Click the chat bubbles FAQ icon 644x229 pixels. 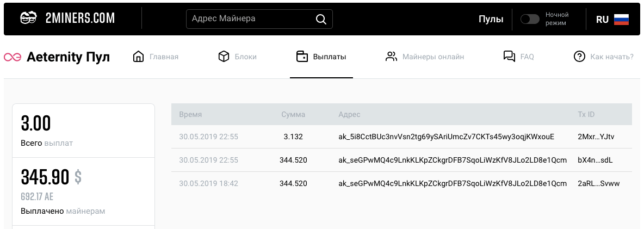pos(509,57)
